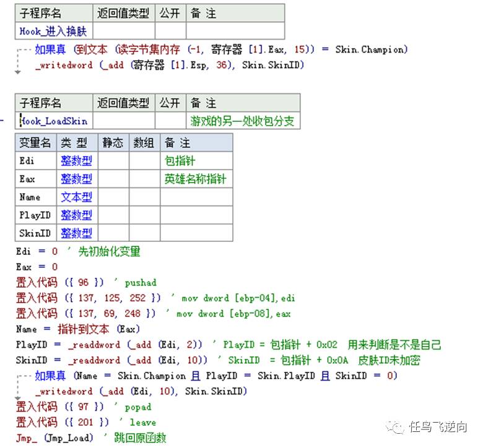
Task: Click 整数型 type in the Eax row
Action: pos(76,179)
